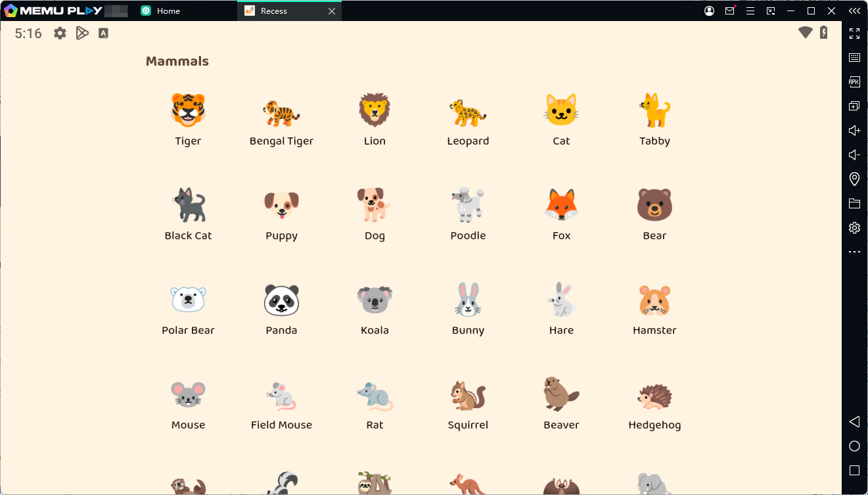This screenshot has width=868, height=495.
Task: Tap the Black Cat icon
Action: pyautogui.click(x=188, y=204)
